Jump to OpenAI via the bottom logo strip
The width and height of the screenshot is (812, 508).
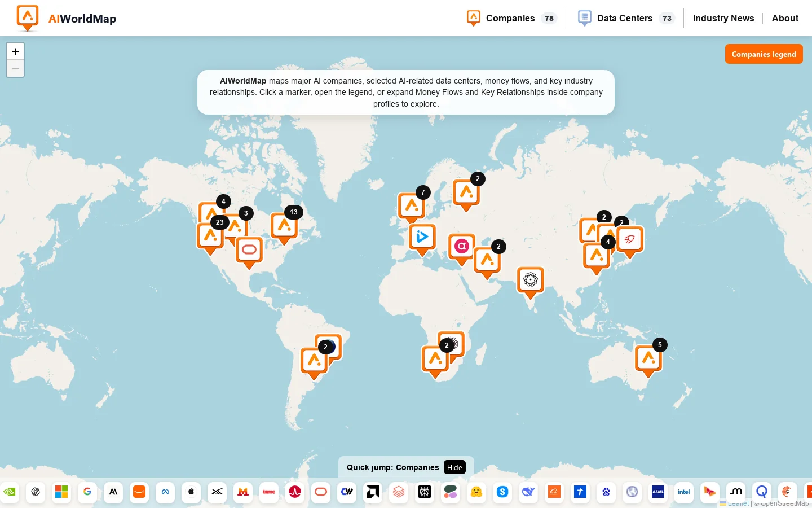pos(36,492)
